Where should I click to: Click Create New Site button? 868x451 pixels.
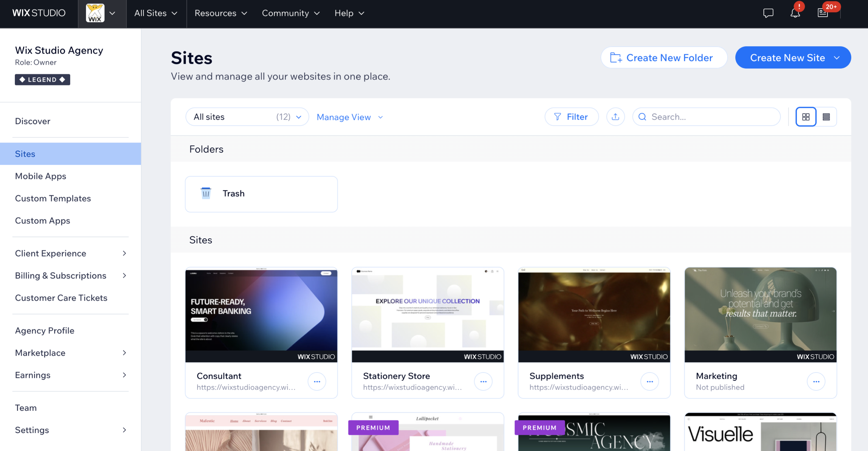[x=787, y=58]
